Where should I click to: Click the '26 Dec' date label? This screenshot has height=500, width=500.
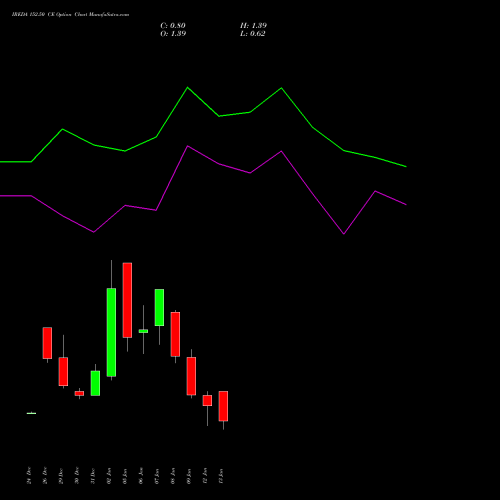pos(45,475)
